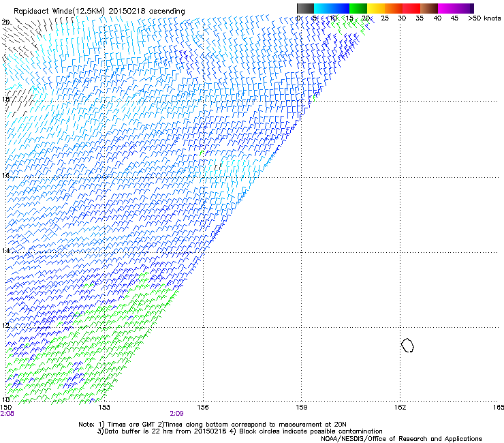Click the latitude label '20'
This screenshot has height=443, width=504.
(x=5, y=22)
